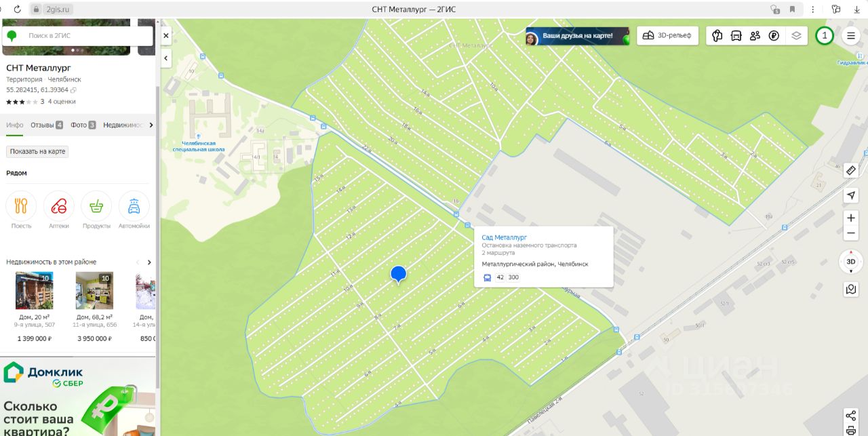868x436 pixels.
Task: Click the 2gis.ru address in URL bar
Action: pos(58,9)
